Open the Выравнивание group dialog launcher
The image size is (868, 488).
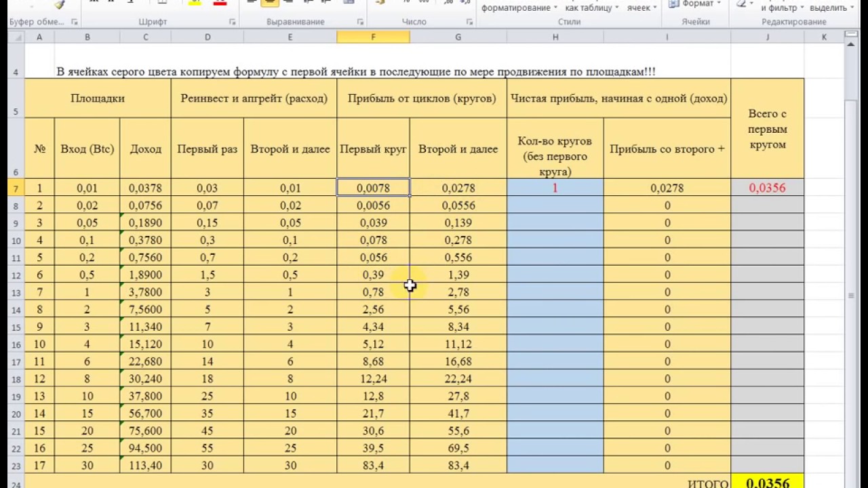tap(361, 22)
